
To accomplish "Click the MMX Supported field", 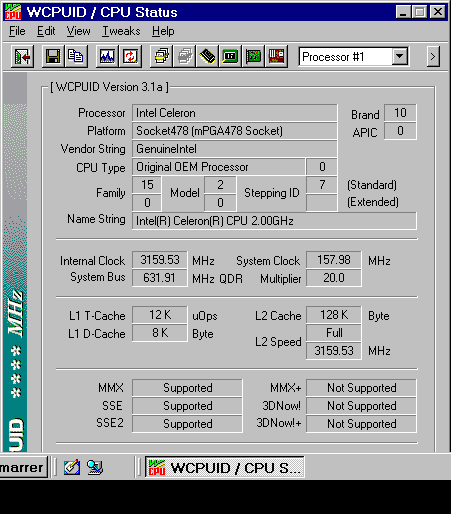I will pos(187,388).
